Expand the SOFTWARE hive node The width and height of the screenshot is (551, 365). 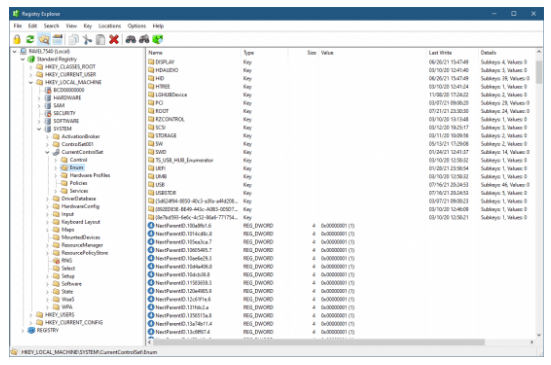pos(39,121)
